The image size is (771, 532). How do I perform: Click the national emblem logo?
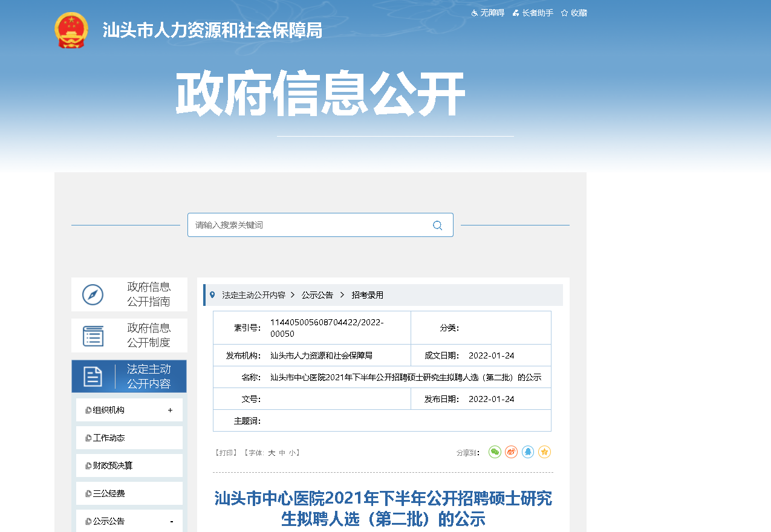click(x=71, y=30)
